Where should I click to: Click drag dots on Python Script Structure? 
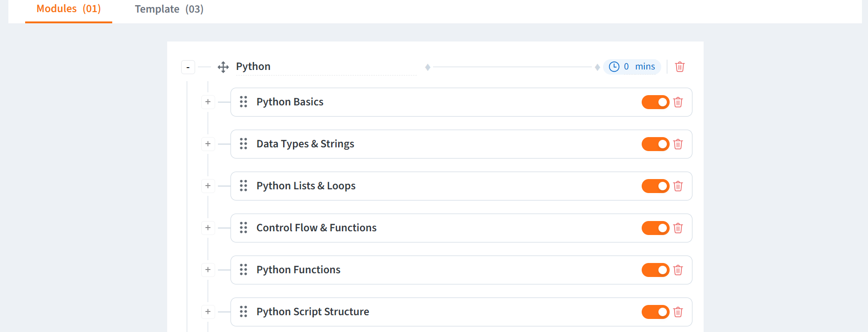[x=244, y=311]
